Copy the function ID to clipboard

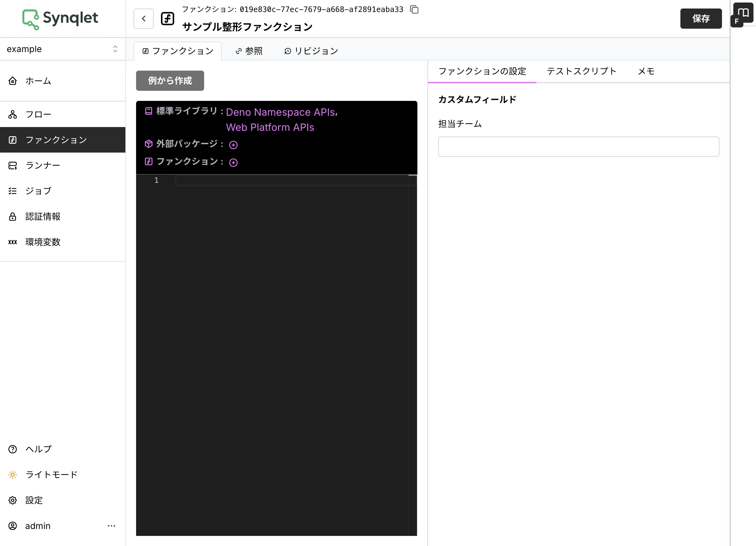(414, 9)
